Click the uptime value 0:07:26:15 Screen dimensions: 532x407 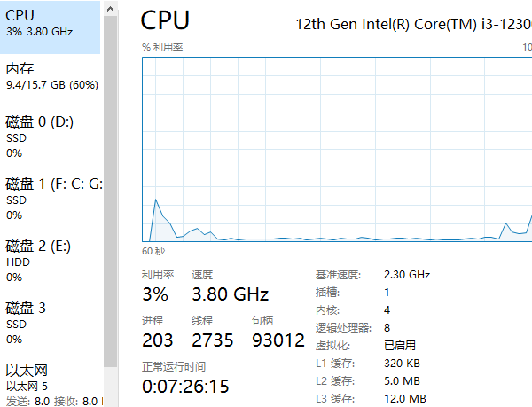(x=185, y=387)
